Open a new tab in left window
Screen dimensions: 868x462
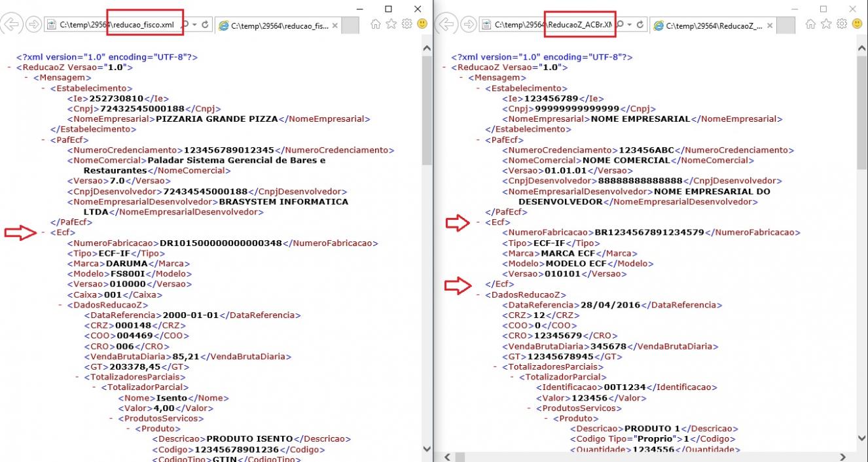coord(350,26)
